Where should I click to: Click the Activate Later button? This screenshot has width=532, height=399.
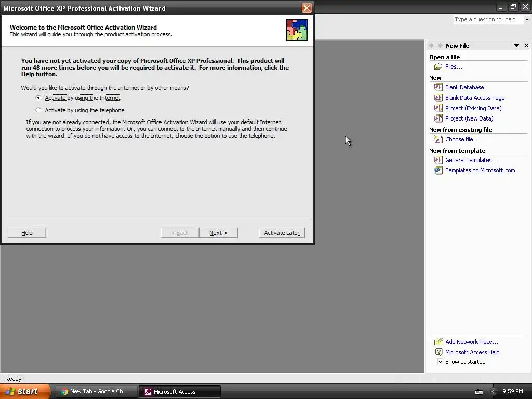tap(282, 233)
